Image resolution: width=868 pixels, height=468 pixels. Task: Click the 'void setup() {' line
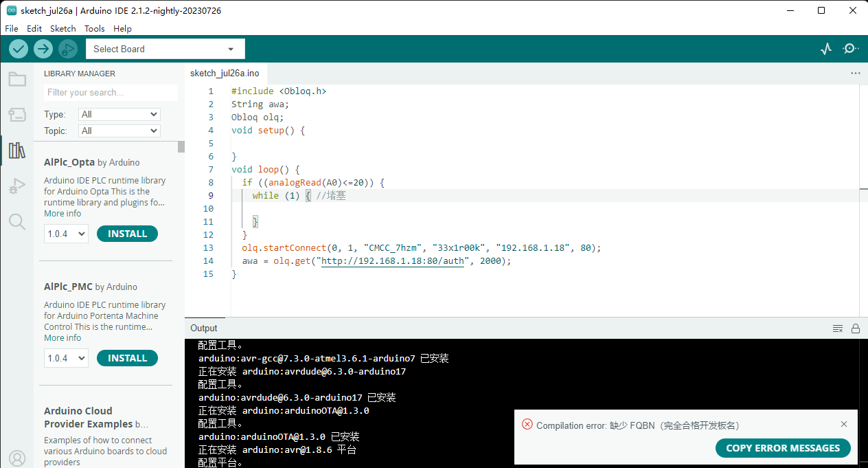coord(268,130)
